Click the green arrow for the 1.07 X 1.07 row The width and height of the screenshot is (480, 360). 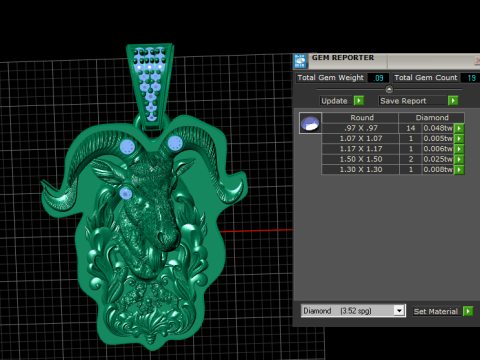459,139
